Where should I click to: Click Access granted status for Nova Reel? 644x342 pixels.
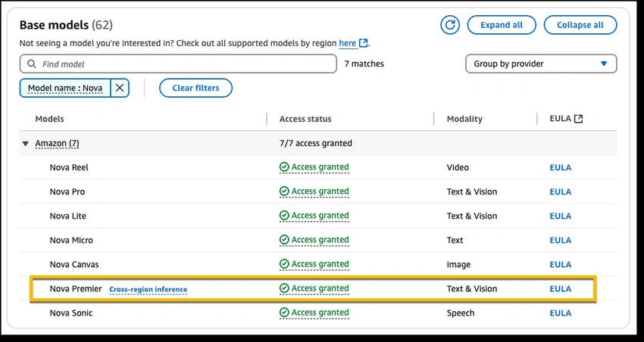click(x=314, y=167)
